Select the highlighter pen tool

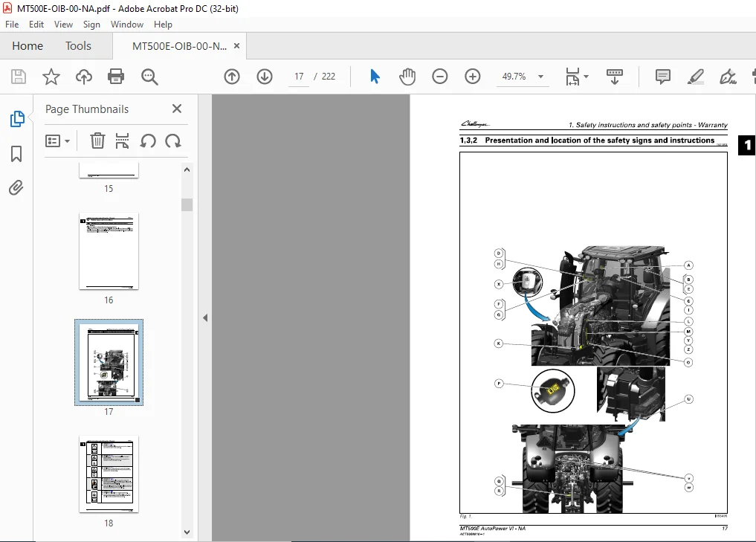(x=695, y=77)
